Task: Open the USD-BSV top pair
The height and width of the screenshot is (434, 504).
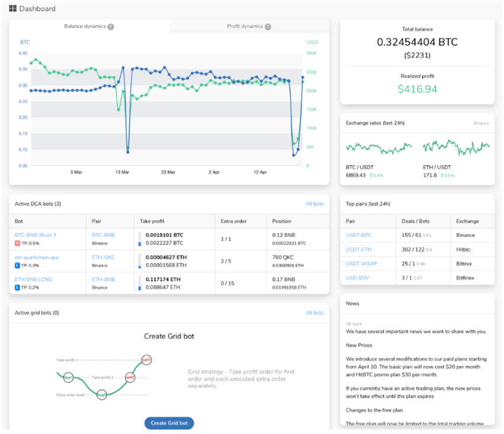Action: (x=357, y=278)
